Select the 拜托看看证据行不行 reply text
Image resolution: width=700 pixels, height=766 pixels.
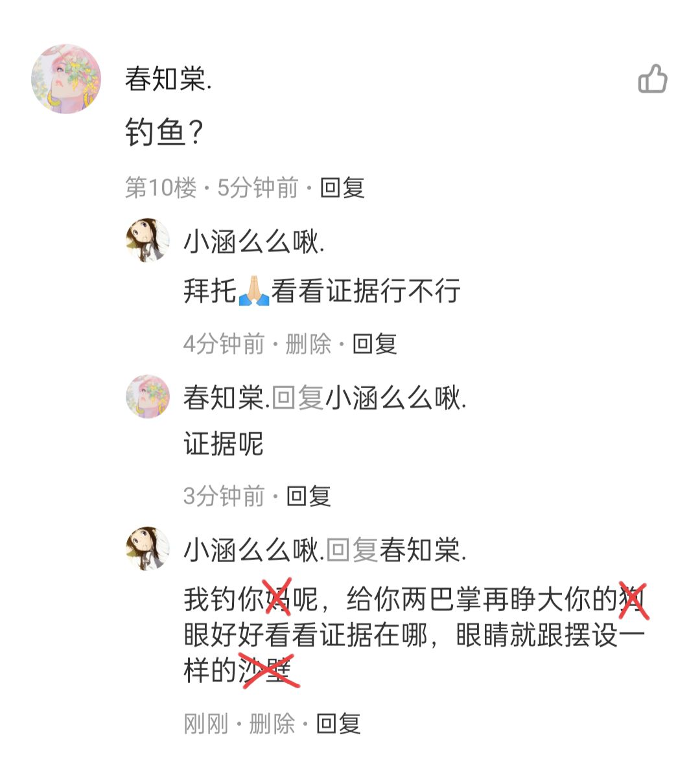pyautogui.click(x=322, y=291)
